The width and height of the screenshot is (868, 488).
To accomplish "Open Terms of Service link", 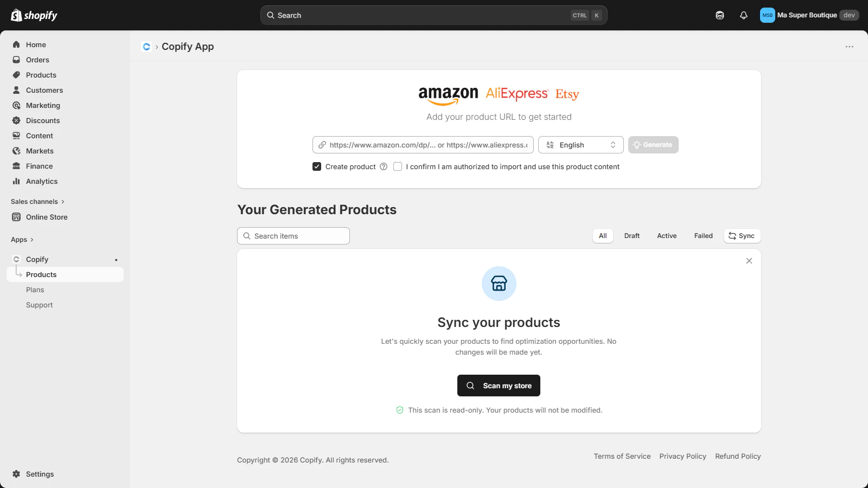I will pos(622,457).
